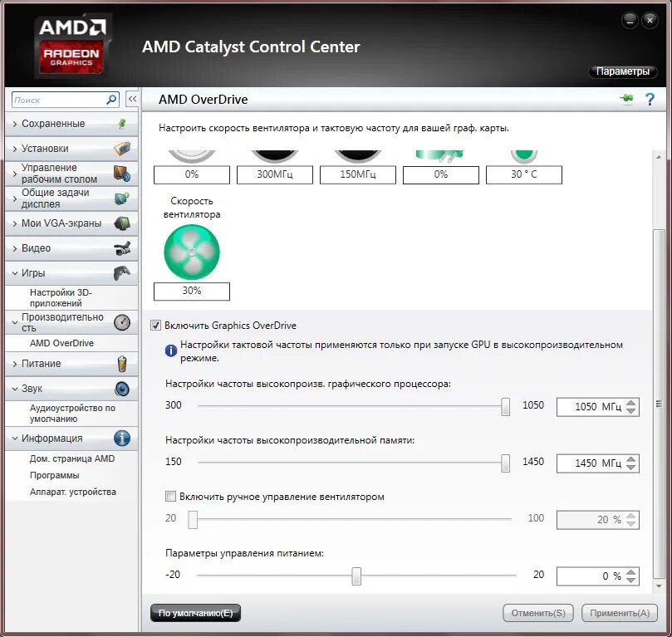Screen dimensions: 672x637
Task: Click the search magnifier icon
Action: [111, 100]
